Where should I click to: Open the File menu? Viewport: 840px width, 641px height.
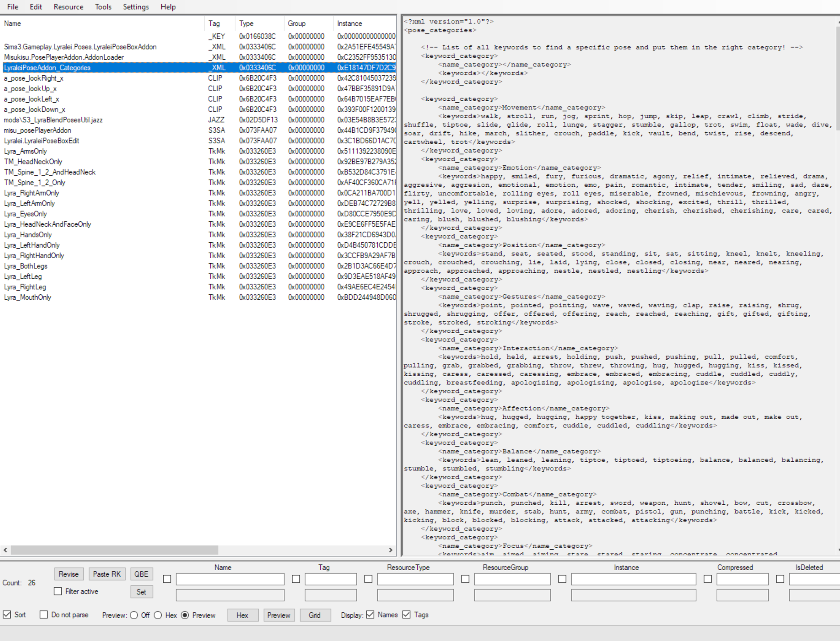tap(13, 7)
